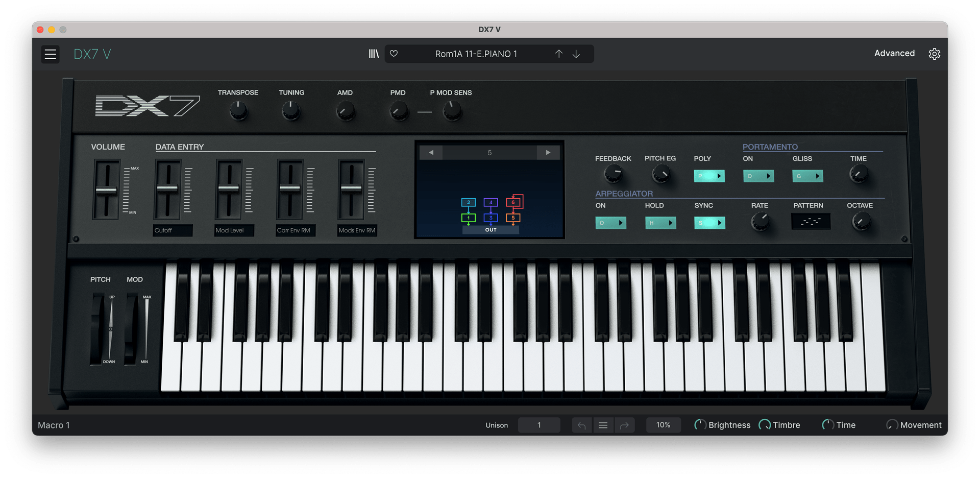
Task: Open the Advanced panel
Action: tap(894, 53)
